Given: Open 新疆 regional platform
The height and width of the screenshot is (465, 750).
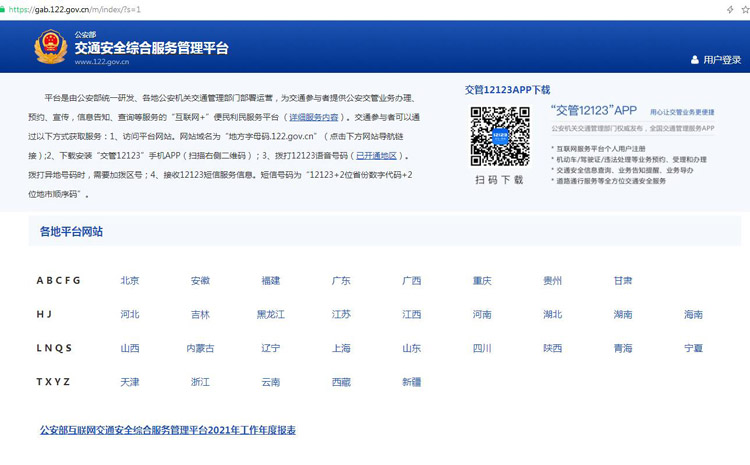Looking at the screenshot, I should point(411,383).
